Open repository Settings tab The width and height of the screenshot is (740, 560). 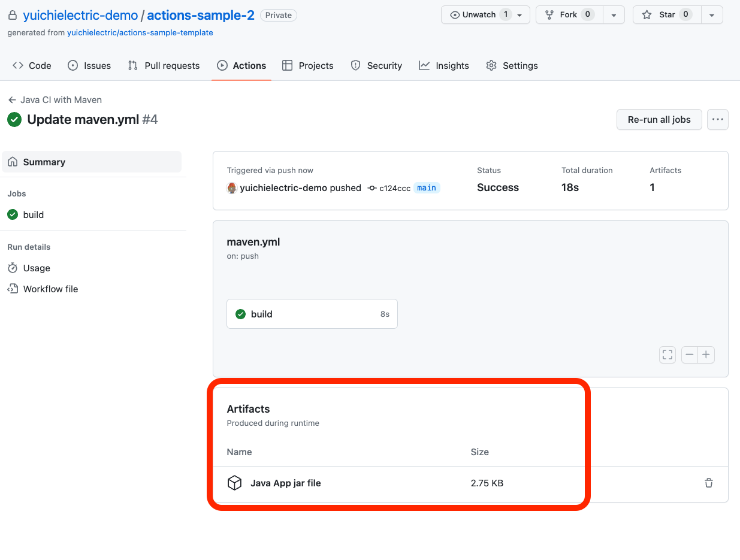point(512,65)
